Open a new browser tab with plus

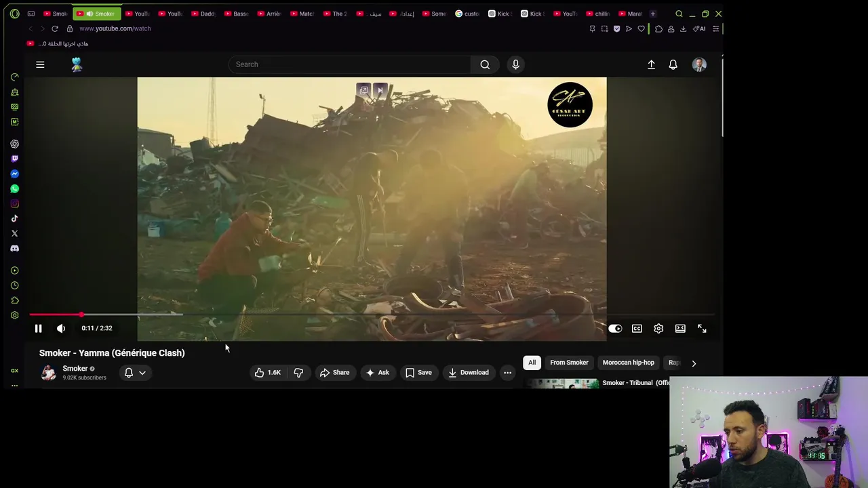[652, 14]
